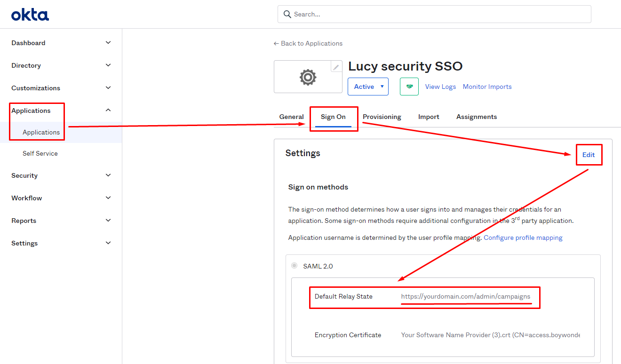
Task: Click the 'Sign on methods' heading
Action: pos(318,187)
